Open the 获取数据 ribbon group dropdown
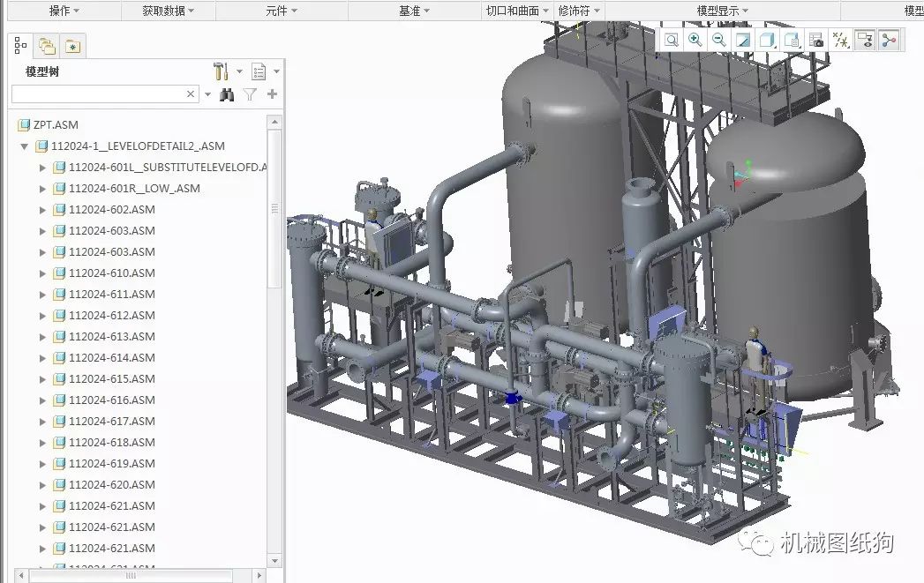 (168, 11)
